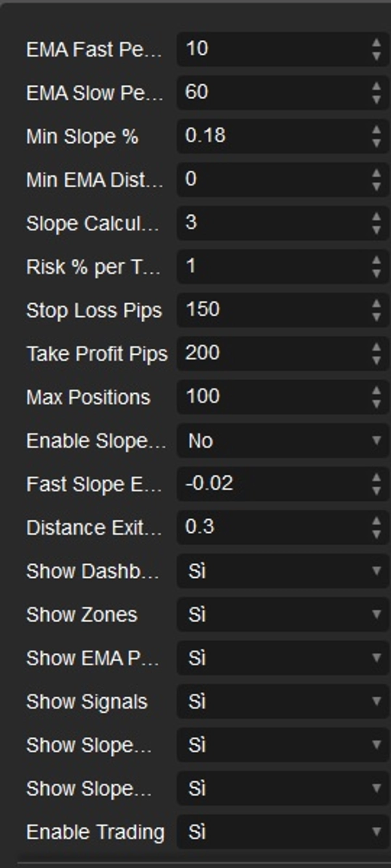391x868 pixels.
Task: Click the Take Profit Pips field showing 200
Action: (270, 353)
